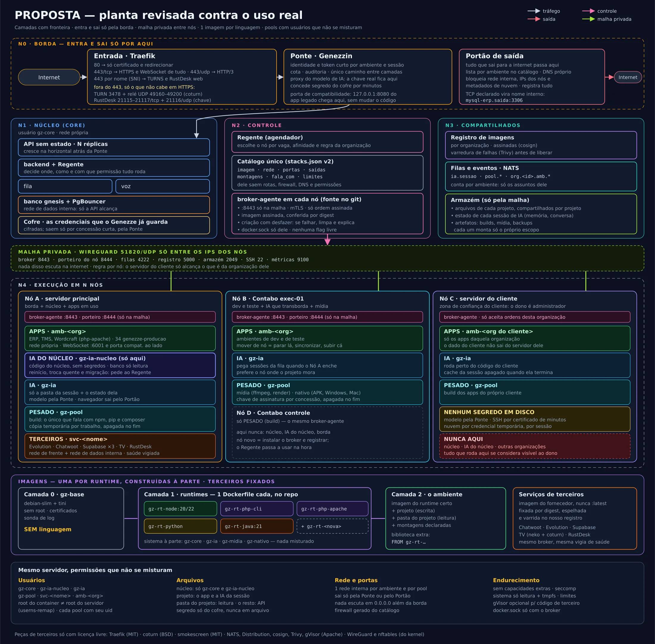Click 'Nó D · Contabo controle' heading
Image resolution: width=655 pixels, height=644 pixels.
tap(273, 413)
